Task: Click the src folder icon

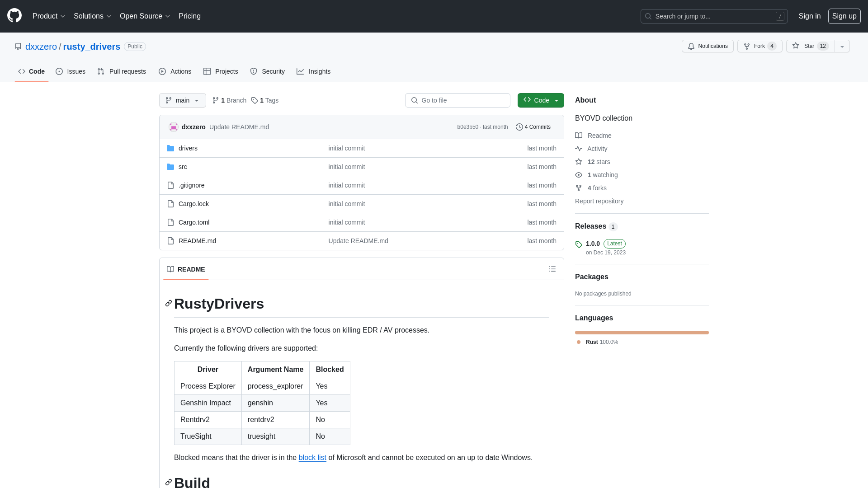Action: (x=170, y=167)
